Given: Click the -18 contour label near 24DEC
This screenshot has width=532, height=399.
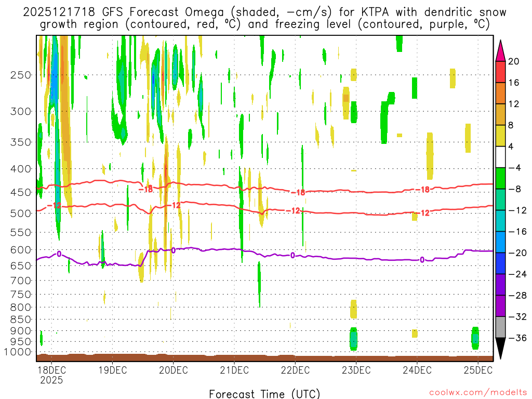Looking at the screenshot, I should [423, 190].
